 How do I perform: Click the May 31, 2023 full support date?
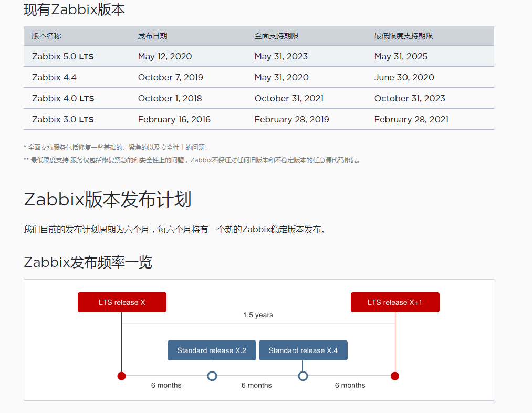(x=281, y=56)
